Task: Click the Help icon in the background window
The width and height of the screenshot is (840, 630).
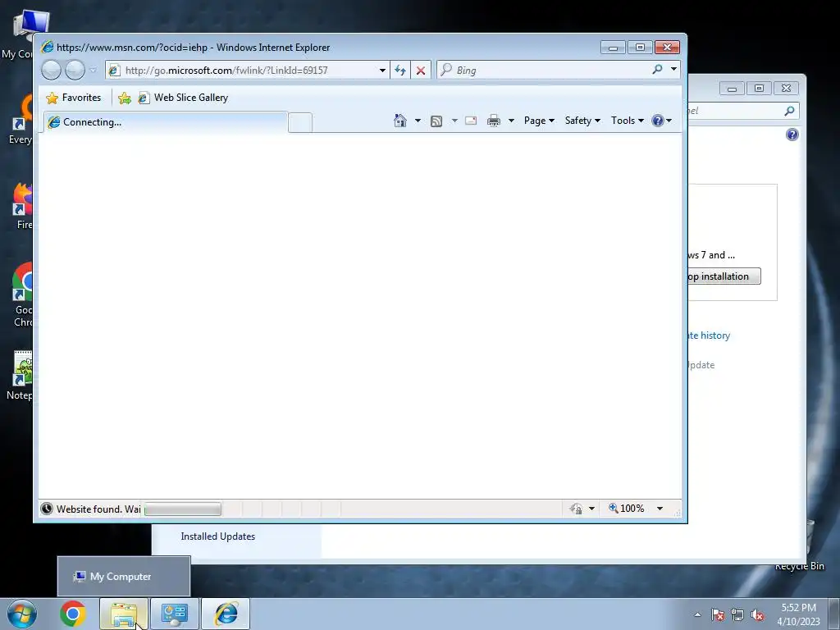Action: coord(792,135)
